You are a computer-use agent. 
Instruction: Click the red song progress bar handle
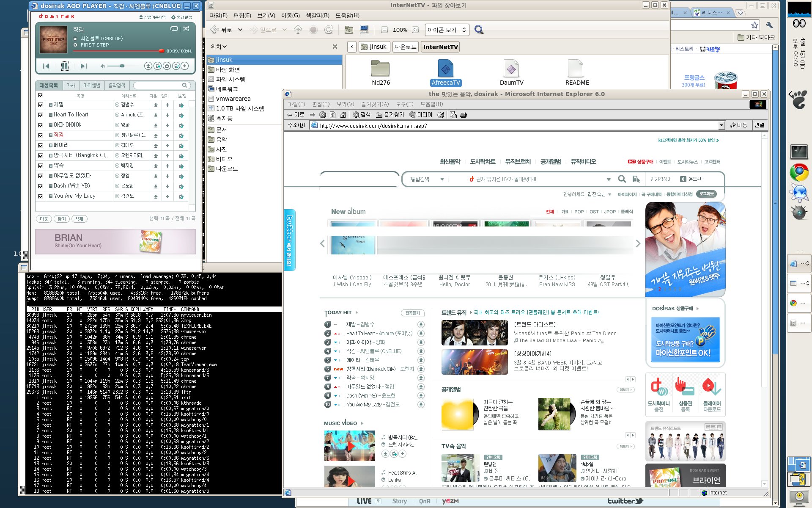[x=161, y=51]
